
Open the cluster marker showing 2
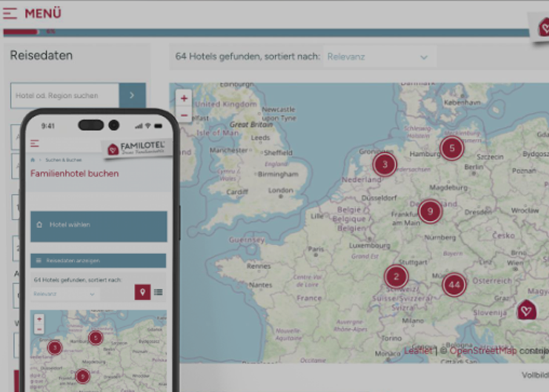pos(396,277)
